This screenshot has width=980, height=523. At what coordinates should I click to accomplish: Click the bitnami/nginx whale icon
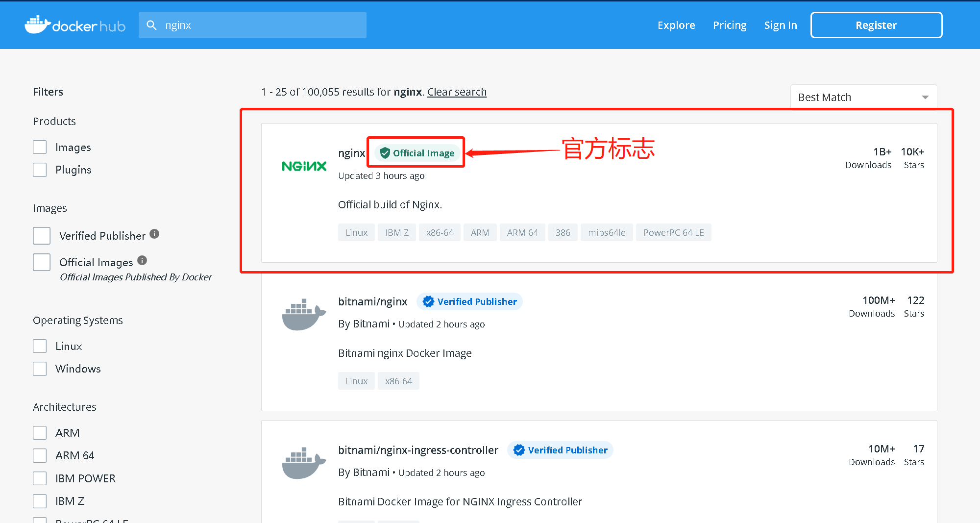click(x=304, y=314)
